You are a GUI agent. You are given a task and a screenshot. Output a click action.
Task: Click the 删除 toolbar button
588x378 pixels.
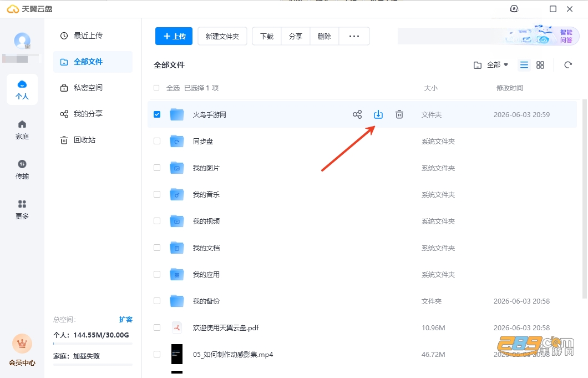pyautogui.click(x=325, y=36)
